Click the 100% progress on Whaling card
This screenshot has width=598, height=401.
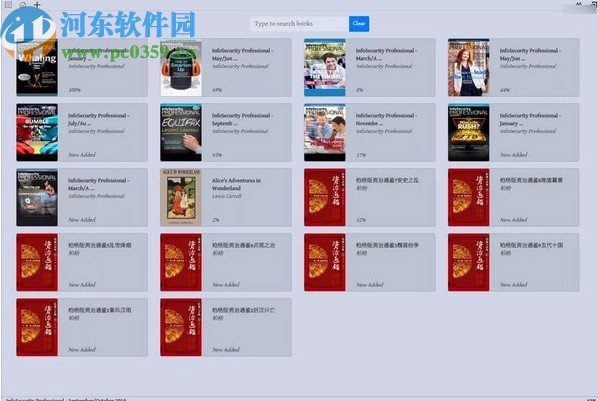click(x=74, y=90)
